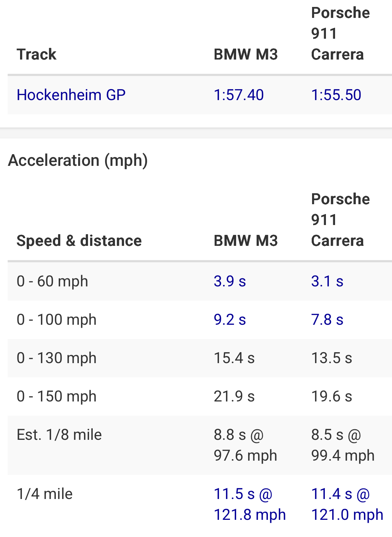This screenshot has height=537, width=392.
Task: Click the Speed & distance column header
Action: 79,241
